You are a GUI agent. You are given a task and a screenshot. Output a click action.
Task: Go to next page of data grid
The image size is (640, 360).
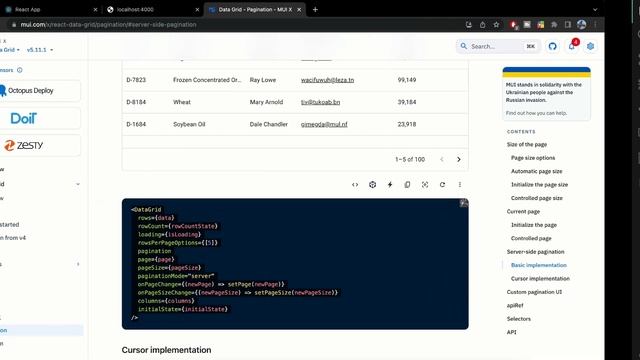point(459,159)
